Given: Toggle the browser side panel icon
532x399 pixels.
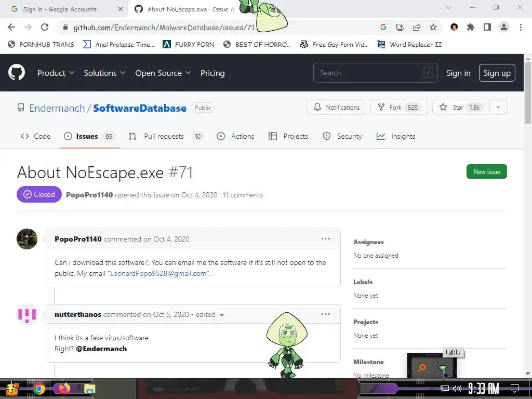Looking at the screenshot, I should click(487, 27).
